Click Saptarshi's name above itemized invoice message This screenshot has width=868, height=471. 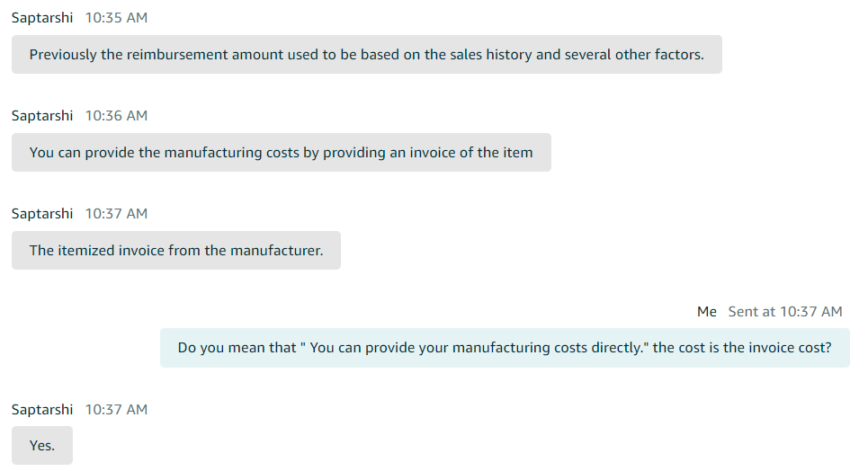[x=42, y=214]
